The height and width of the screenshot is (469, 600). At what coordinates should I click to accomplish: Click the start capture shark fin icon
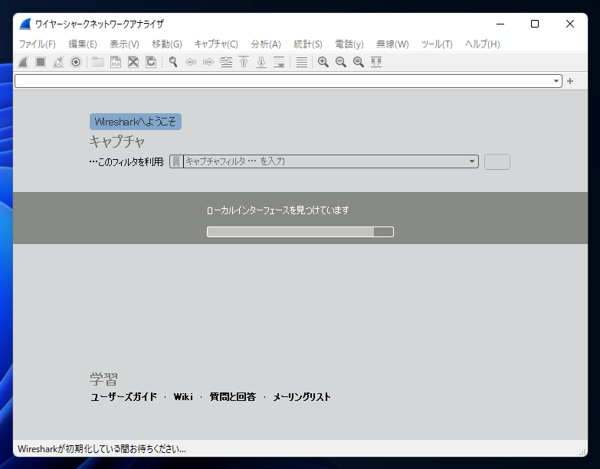(23, 62)
